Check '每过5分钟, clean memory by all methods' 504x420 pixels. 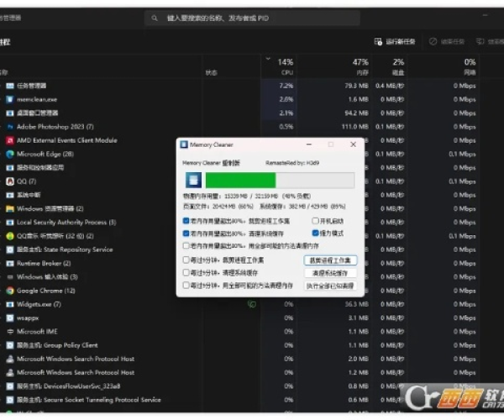click(x=186, y=285)
